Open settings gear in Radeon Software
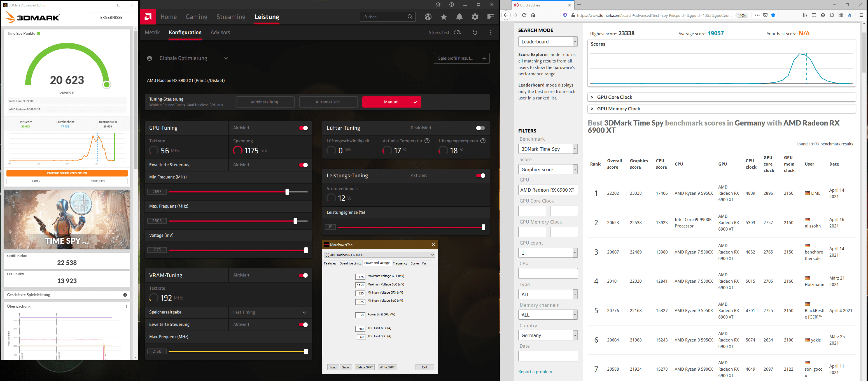This screenshot has width=868, height=381. [x=475, y=17]
